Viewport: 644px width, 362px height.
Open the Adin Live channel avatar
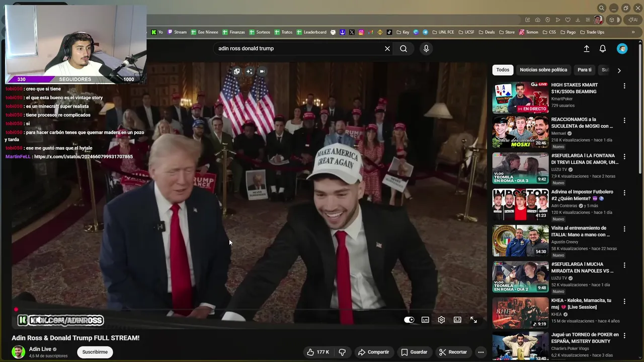[x=19, y=352]
